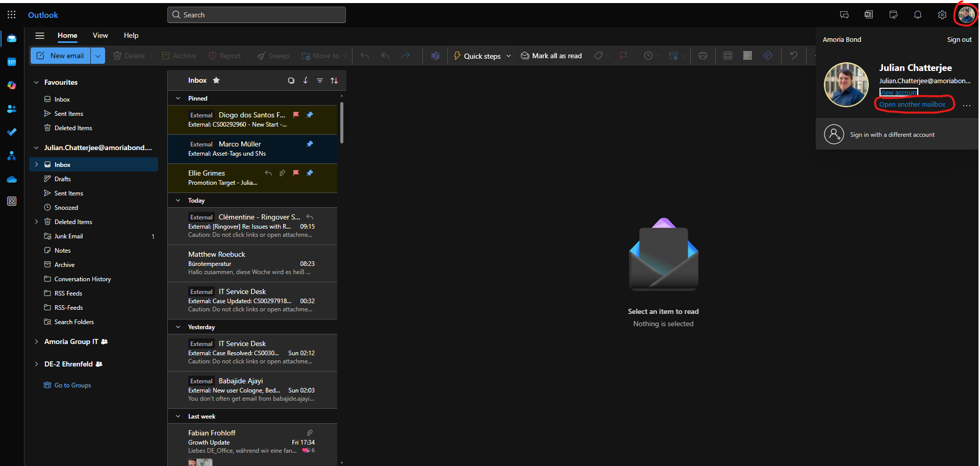The height and width of the screenshot is (466, 980).
Task: Open OneDrive cloud icon in rail
Action: coord(12,179)
